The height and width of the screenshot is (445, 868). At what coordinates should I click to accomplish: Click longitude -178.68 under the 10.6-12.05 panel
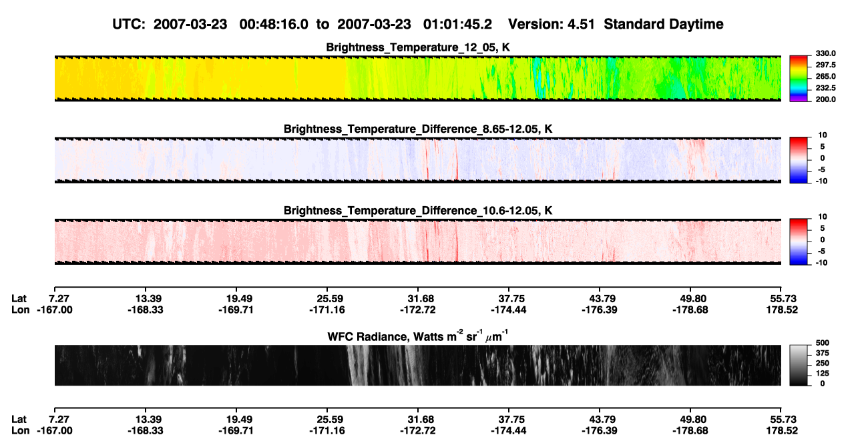(x=690, y=310)
